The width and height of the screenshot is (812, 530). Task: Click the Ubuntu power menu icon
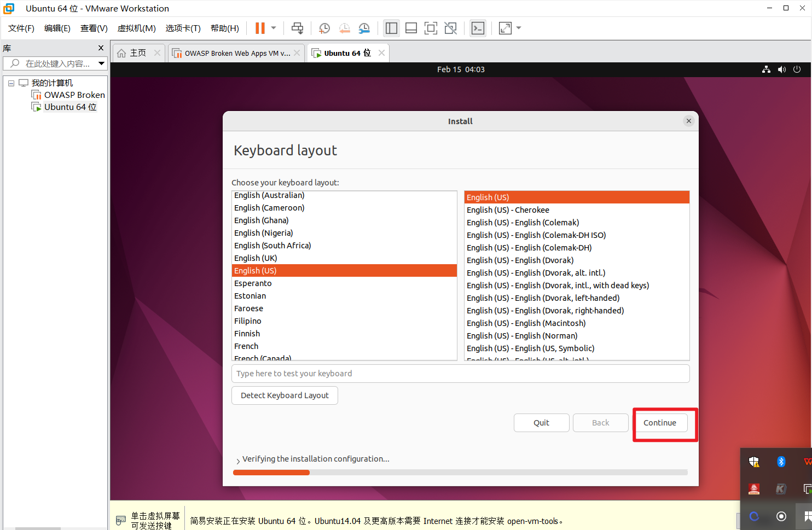tap(797, 69)
